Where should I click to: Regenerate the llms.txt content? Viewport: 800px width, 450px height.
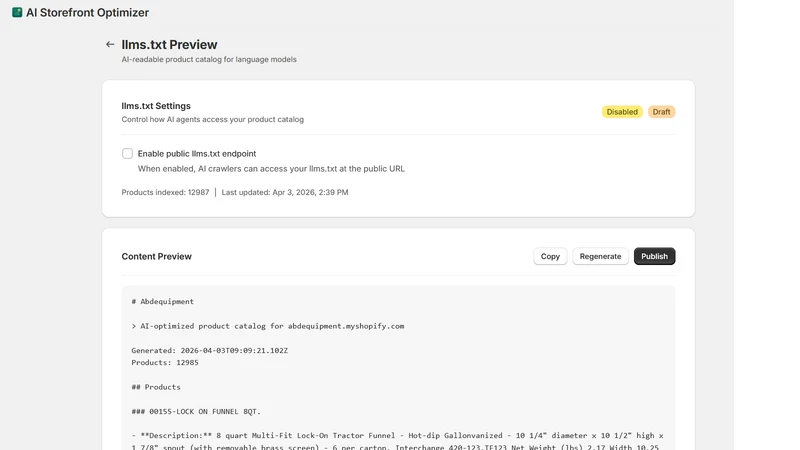coord(600,256)
